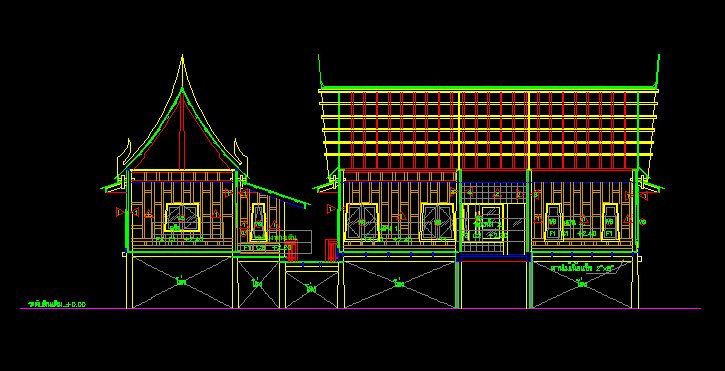Pick the triangle marker numbered 2 above the central entrance
This screenshot has width=725, height=371.
pos(497,193)
